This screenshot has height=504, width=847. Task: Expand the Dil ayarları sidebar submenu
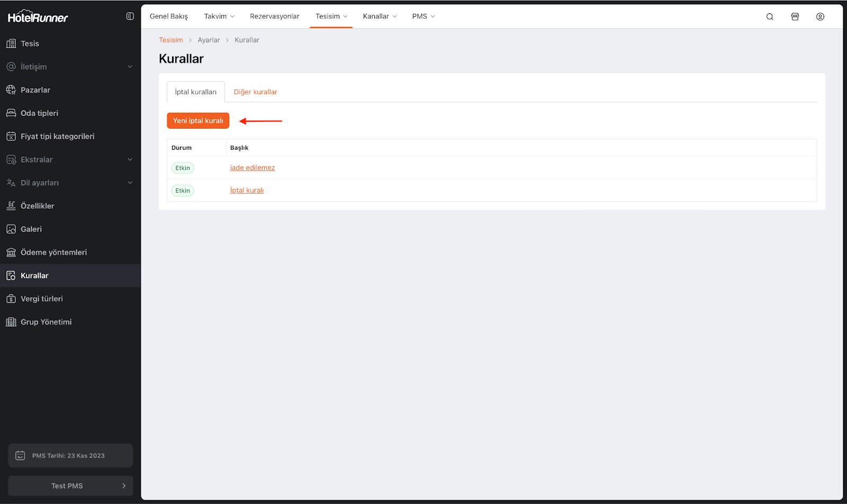point(130,183)
